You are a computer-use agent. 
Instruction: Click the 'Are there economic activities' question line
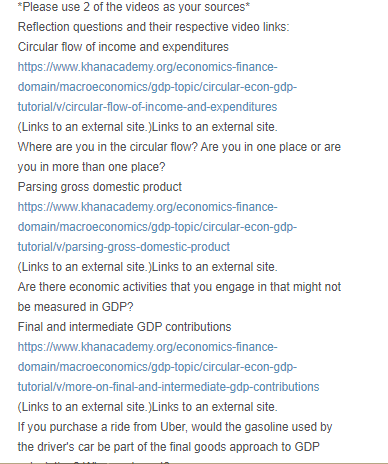click(x=179, y=287)
